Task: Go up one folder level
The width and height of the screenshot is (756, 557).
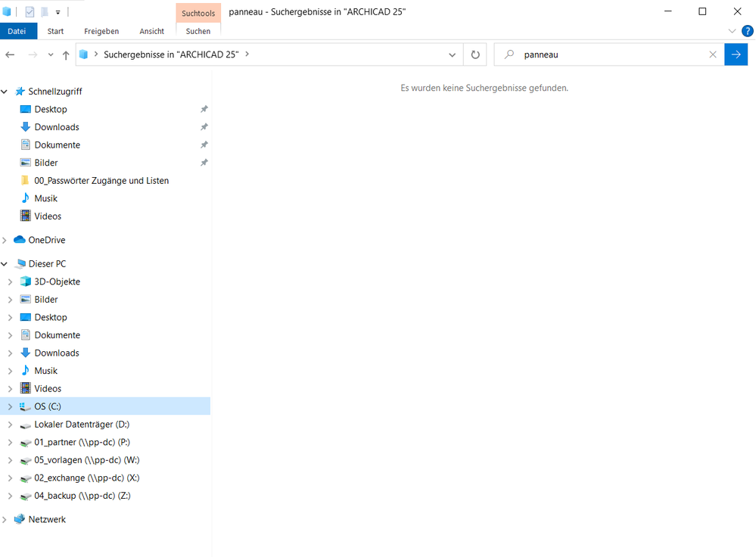Action: click(x=66, y=54)
